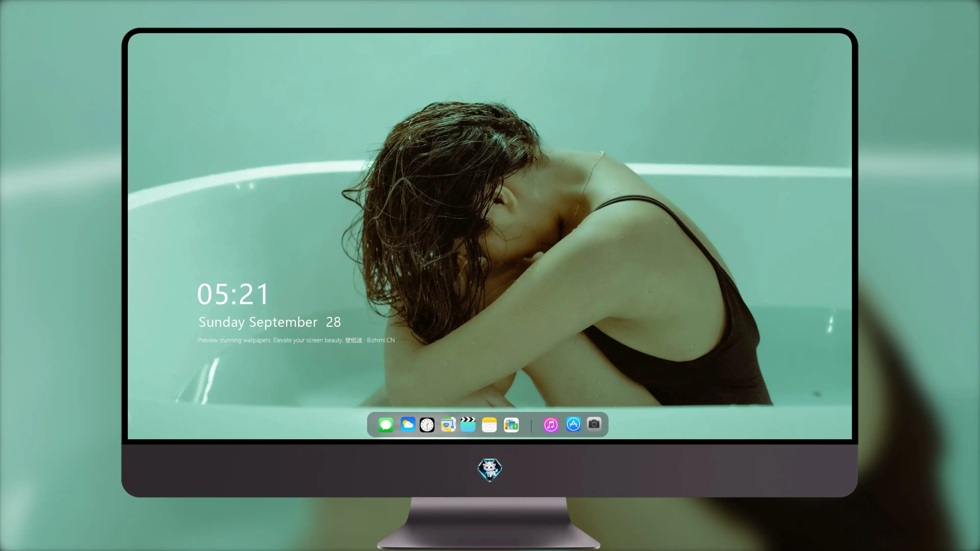Click the dragon mascot logo on the monitor chin
The height and width of the screenshot is (551, 980).
[x=490, y=470]
